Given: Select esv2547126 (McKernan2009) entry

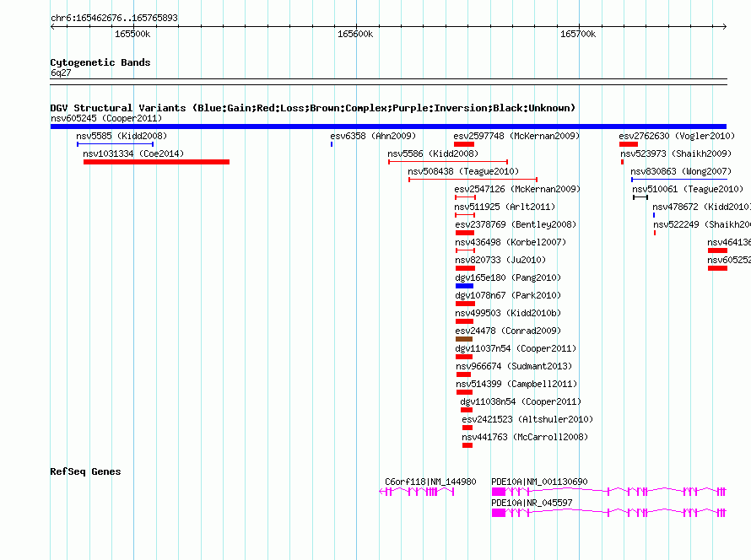Looking at the screenshot, I should click(x=517, y=189).
